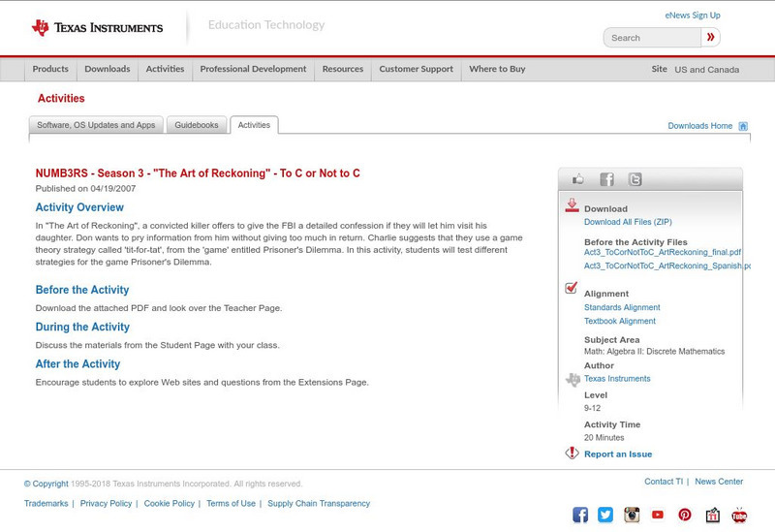Click the NUMB3RS Season 3 activity title
This screenshot has width=775, height=532.
[x=198, y=173]
